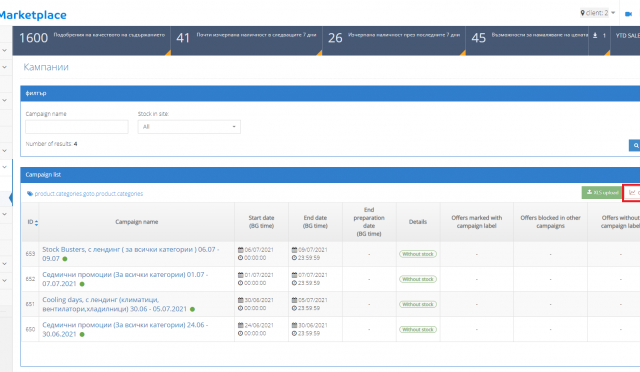
Task: Open the 41 nearly out-of-stock tile
Action: [x=247, y=40]
